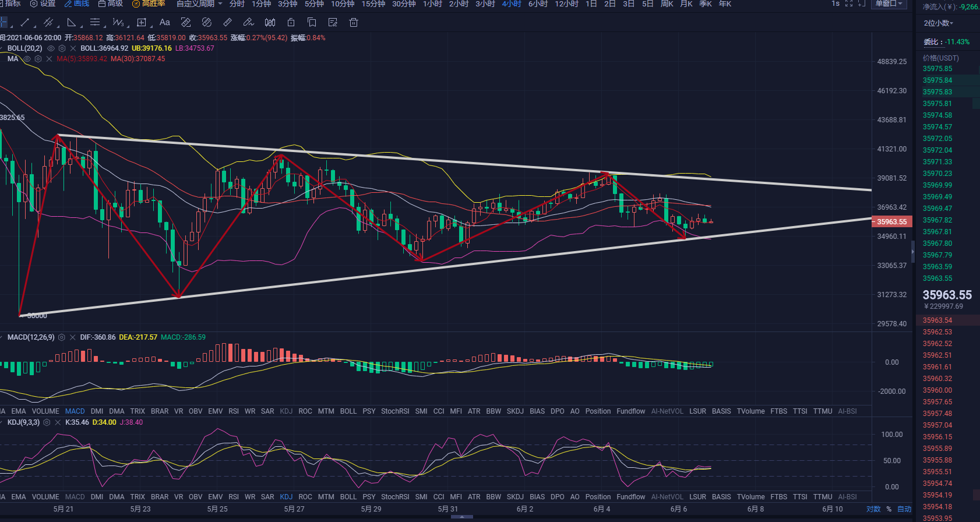Click the add-window corner icon beside fullscreen
The height and width of the screenshot is (522, 980).
coord(862,3)
